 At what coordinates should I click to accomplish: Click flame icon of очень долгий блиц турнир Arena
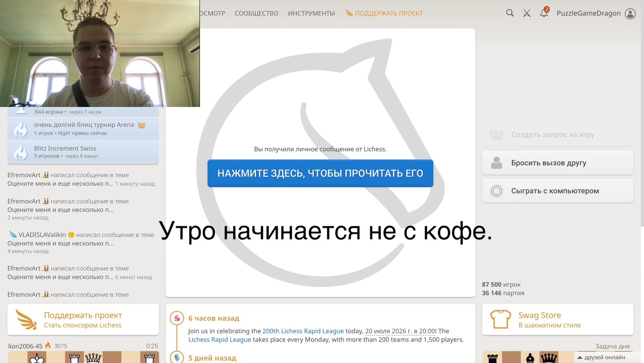(21, 129)
